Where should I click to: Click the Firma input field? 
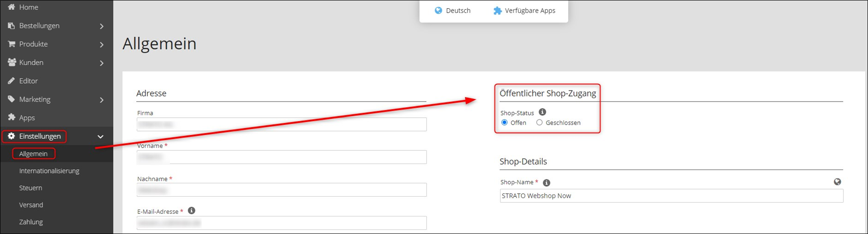(x=281, y=124)
